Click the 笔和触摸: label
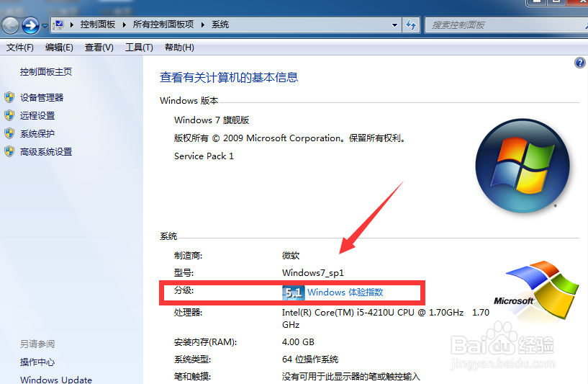The width and height of the screenshot is (588, 384). point(192,377)
